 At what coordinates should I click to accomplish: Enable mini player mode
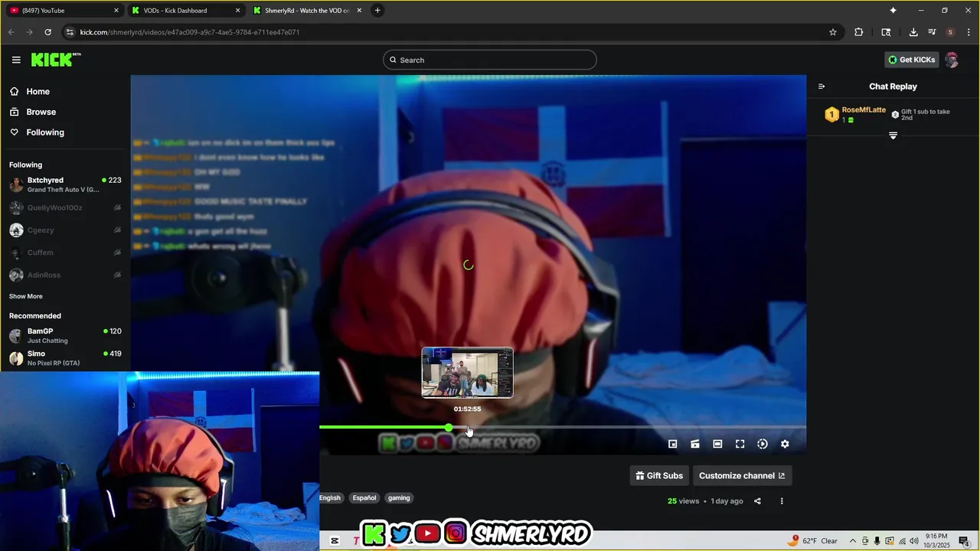tap(673, 444)
